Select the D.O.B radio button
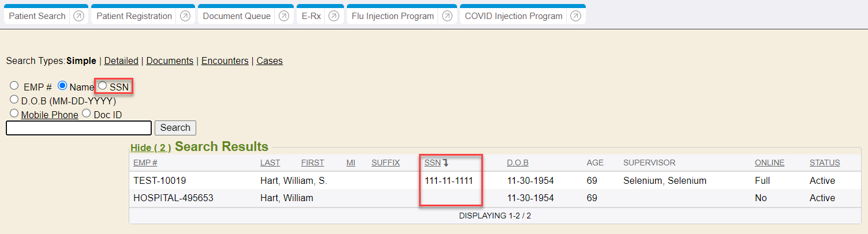The height and width of the screenshot is (234, 868). pyautogui.click(x=14, y=100)
